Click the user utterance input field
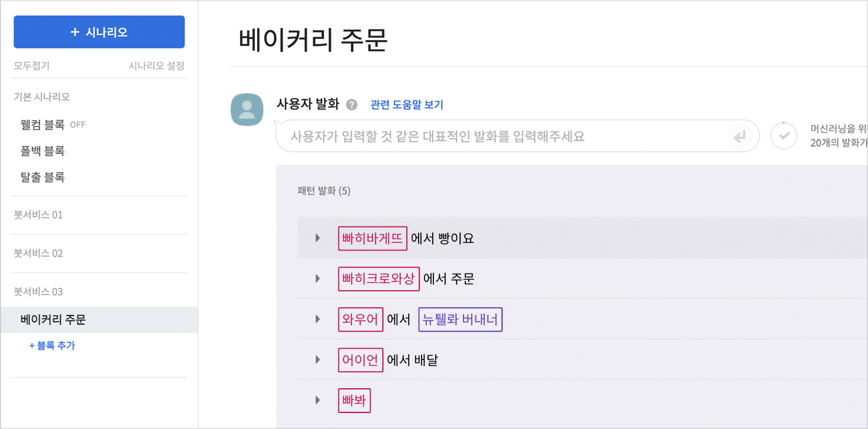 tap(503, 136)
